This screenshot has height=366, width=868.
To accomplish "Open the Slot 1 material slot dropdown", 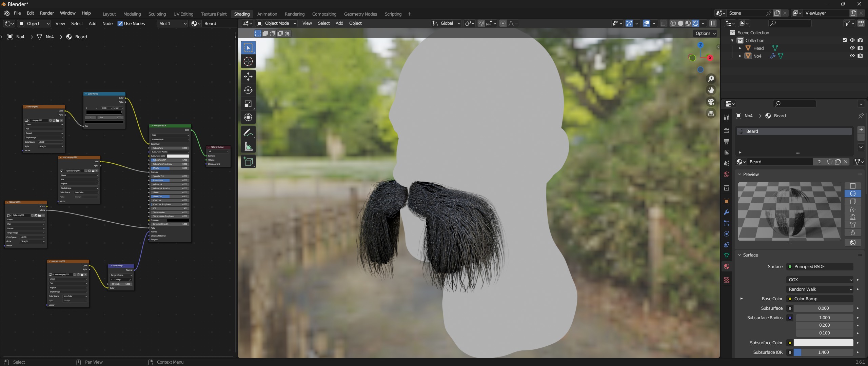I will [172, 23].
